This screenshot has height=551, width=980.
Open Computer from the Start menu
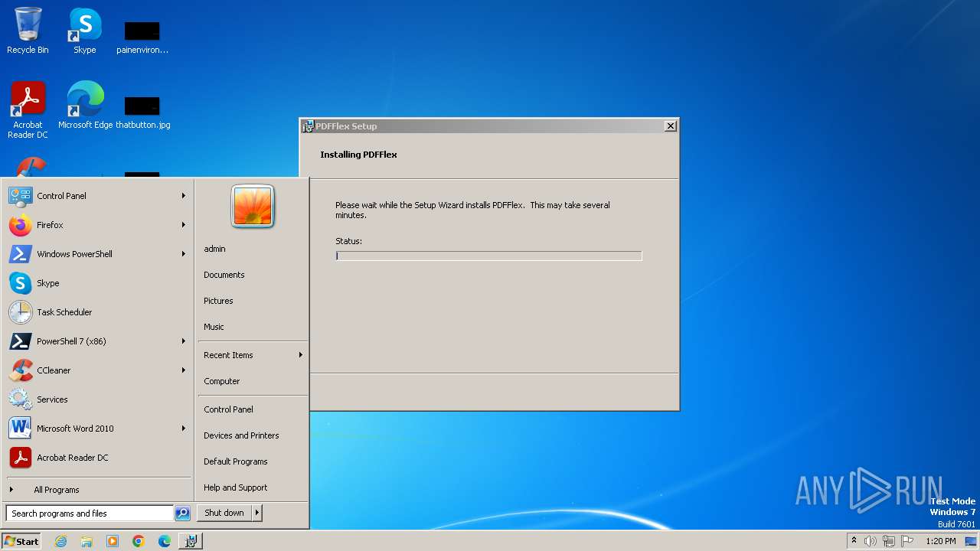[x=253, y=381]
